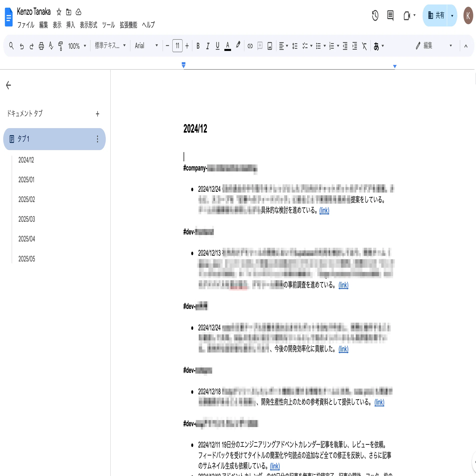Viewport: 476px width, 476px height.
Task: Toggle italic formatting
Action: 208,46
